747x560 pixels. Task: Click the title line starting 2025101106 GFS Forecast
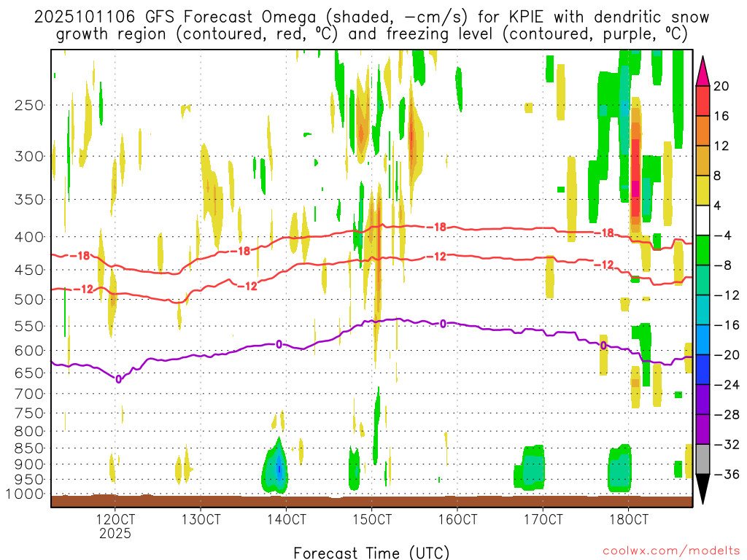pos(371,17)
